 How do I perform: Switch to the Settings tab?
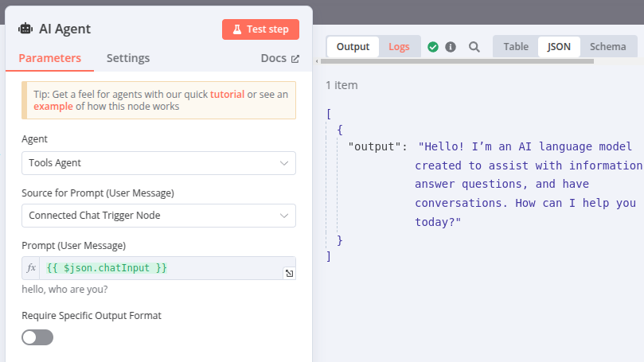[x=127, y=58]
